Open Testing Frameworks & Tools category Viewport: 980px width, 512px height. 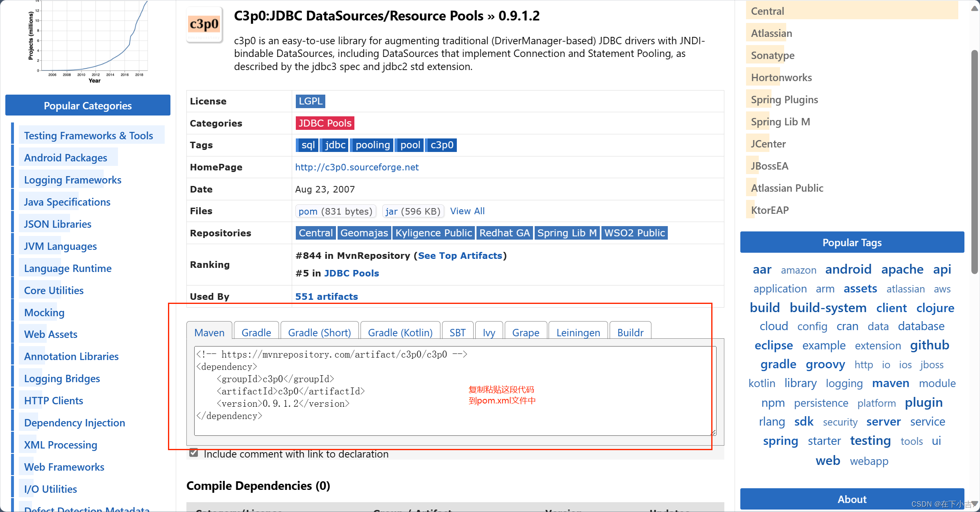pyautogui.click(x=88, y=136)
